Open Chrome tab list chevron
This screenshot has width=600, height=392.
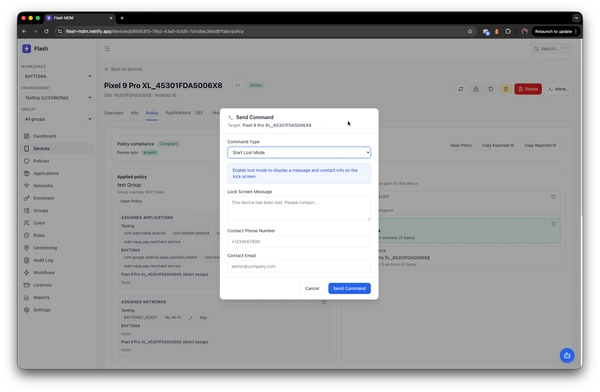[576, 18]
